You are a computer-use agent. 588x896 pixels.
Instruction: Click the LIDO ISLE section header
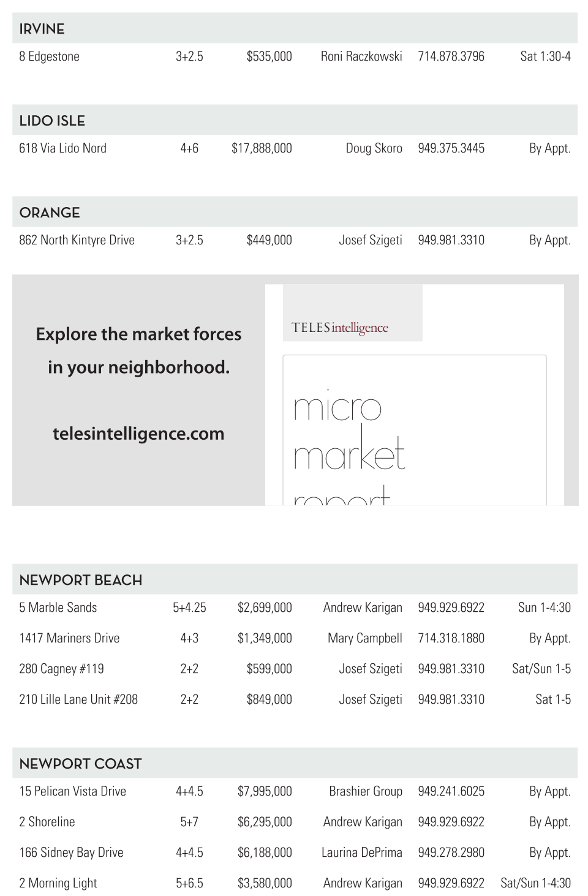point(52,121)
